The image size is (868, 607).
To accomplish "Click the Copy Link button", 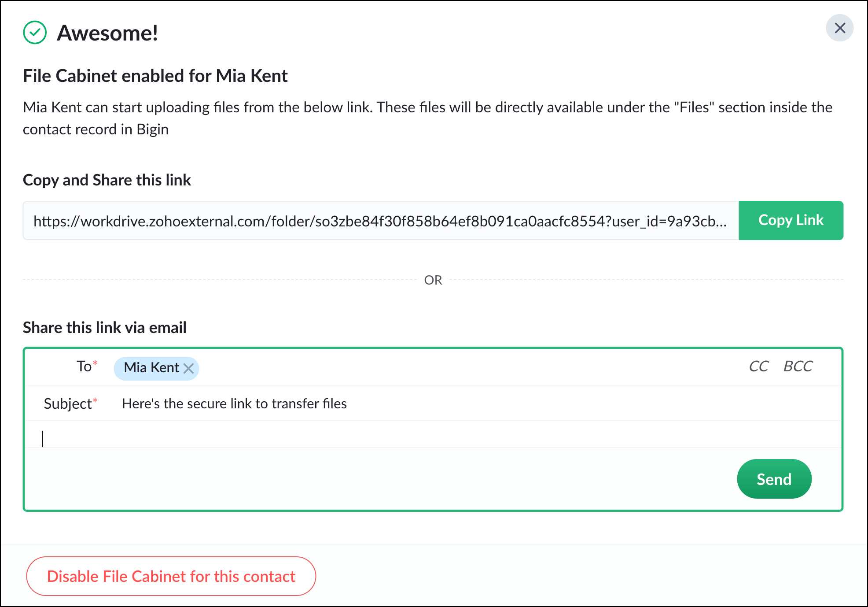I will click(x=791, y=220).
